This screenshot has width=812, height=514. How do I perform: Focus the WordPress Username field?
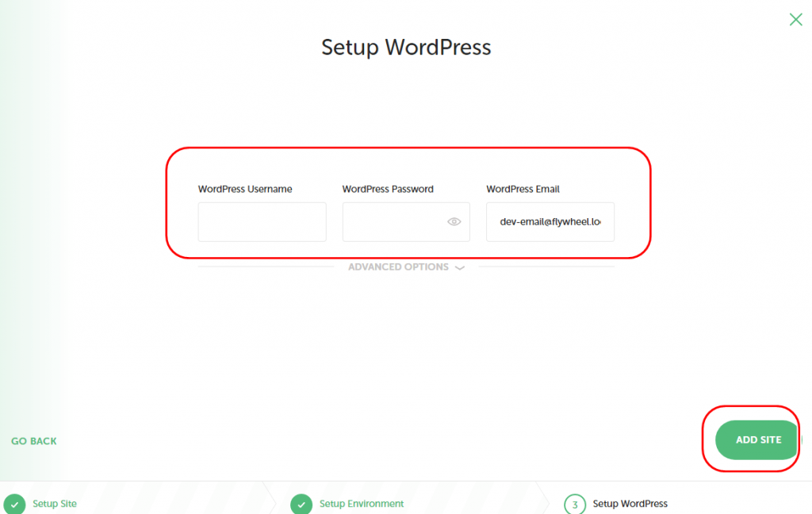point(262,222)
